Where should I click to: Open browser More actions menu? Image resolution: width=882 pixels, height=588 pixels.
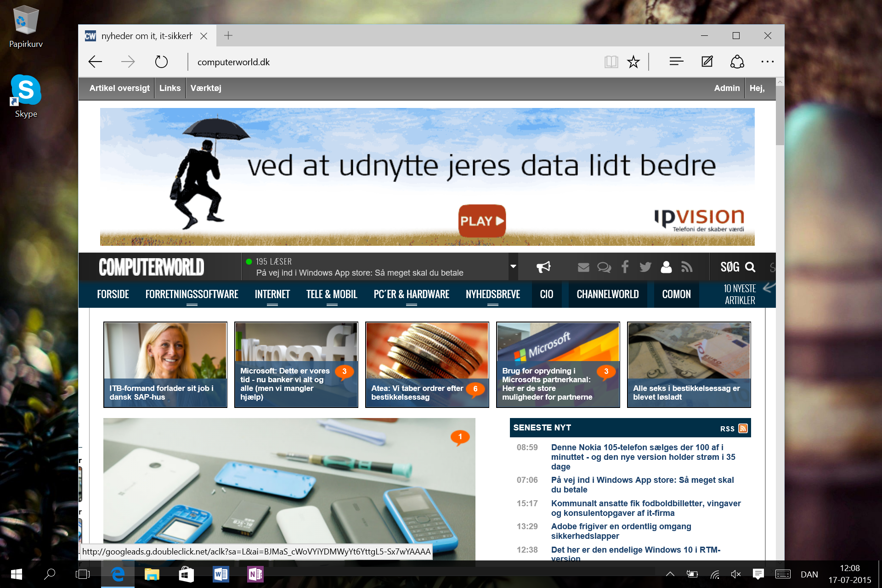[x=767, y=62]
